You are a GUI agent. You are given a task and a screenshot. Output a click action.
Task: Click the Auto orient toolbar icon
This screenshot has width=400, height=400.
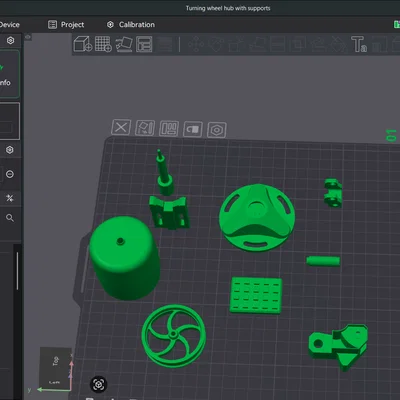coord(124,44)
